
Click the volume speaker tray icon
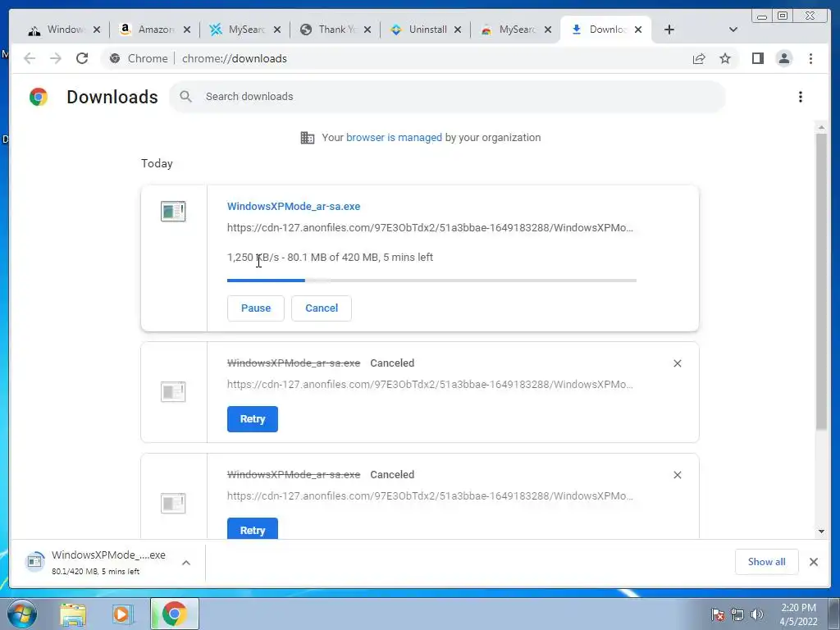(x=757, y=614)
